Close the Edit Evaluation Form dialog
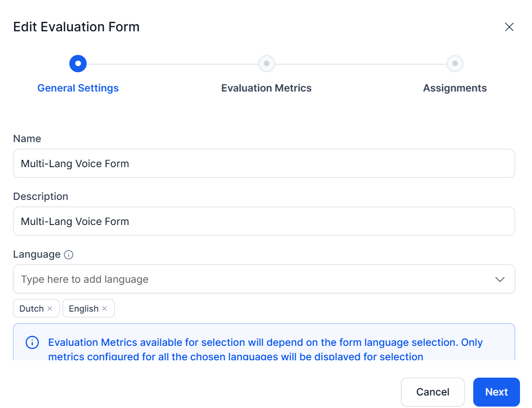The height and width of the screenshot is (408, 532). click(x=509, y=27)
